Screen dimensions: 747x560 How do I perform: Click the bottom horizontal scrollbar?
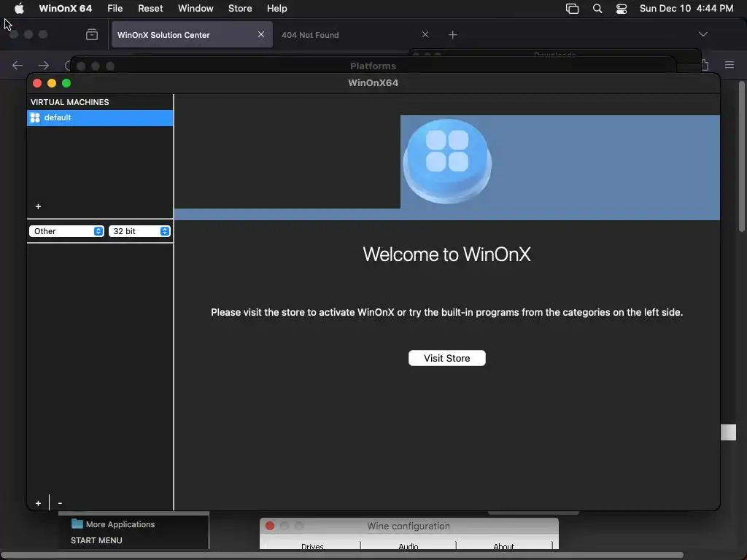pos(341,555)
